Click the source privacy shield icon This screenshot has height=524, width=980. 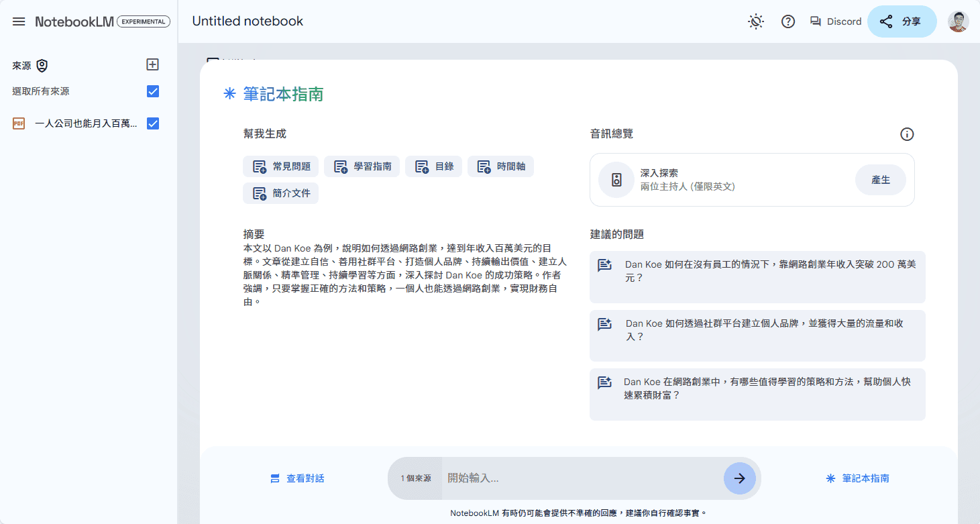tap(42, 65)
